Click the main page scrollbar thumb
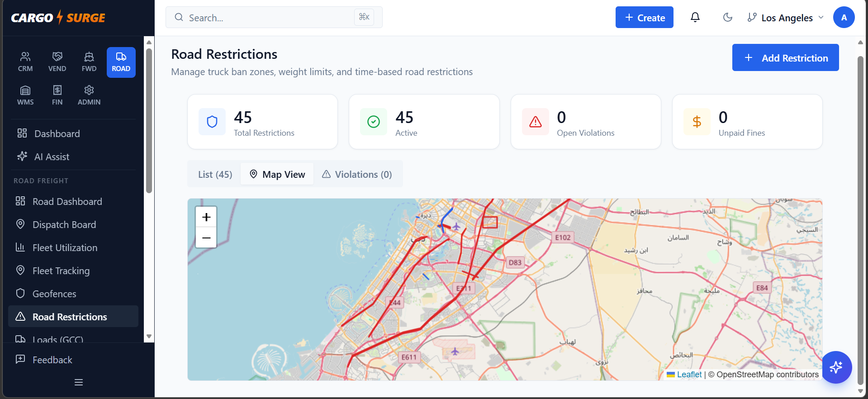The height and width of the screenshot is (399, 868). click(860, 219)
